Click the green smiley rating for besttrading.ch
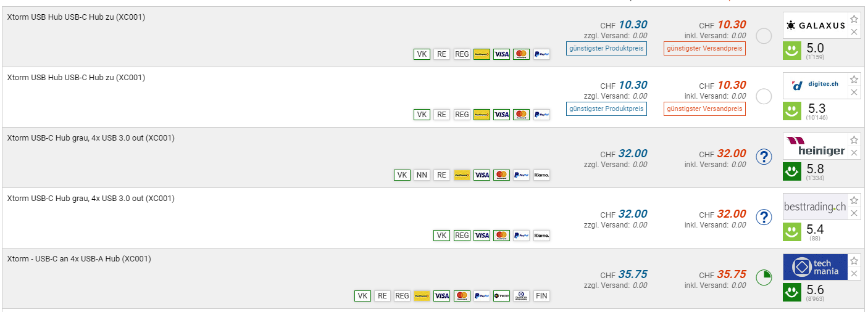Image resolution: width=868 pixels, height=312 pixels. point(792,231)
